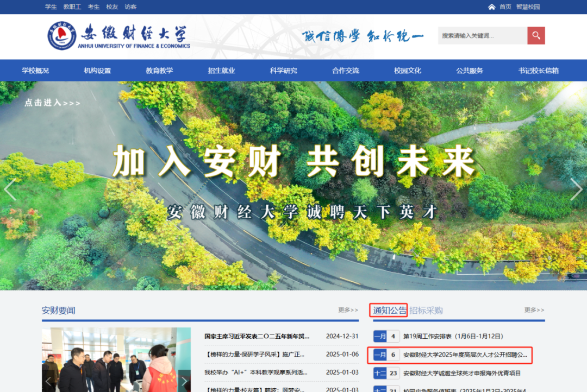
Task: Go to previous banner slide arrow
Action: coord(10,189)
